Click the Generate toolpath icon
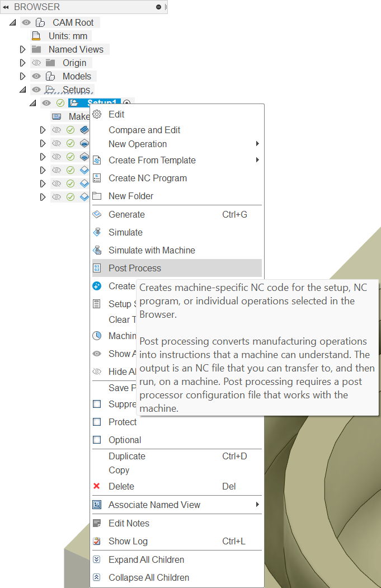This screenshot has height=588, width=381. pyautogui.click(x=97, y=214)
